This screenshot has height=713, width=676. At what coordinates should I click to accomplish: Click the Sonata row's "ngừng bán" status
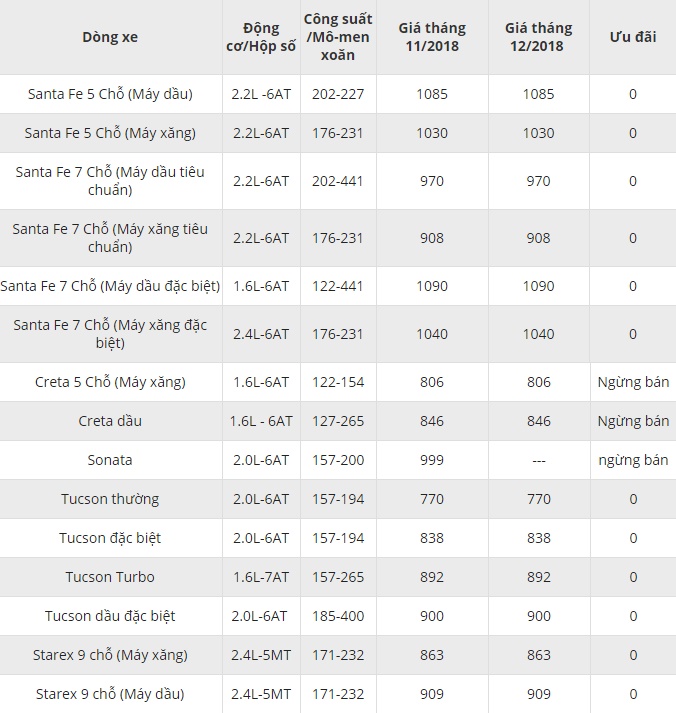coord(632,460)
